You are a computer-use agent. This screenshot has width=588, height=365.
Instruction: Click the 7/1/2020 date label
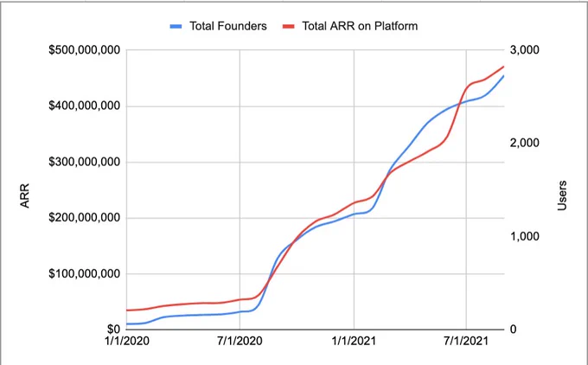pos(240,341)
